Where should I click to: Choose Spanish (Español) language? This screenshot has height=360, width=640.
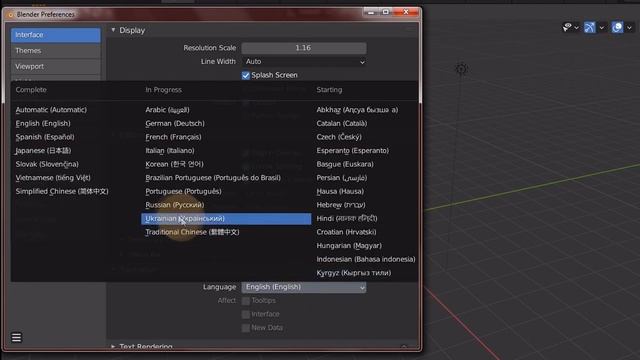(x=45, y=137)
